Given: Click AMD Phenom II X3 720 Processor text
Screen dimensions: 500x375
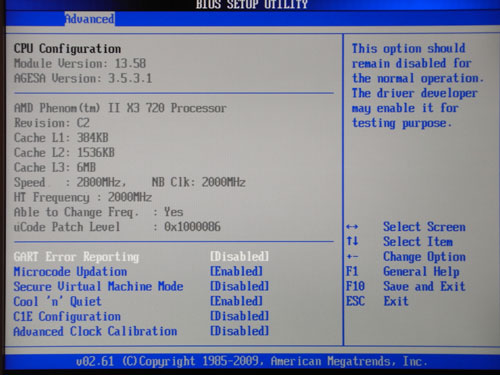Looking at the screenshot, I should (x=120, y=108).
